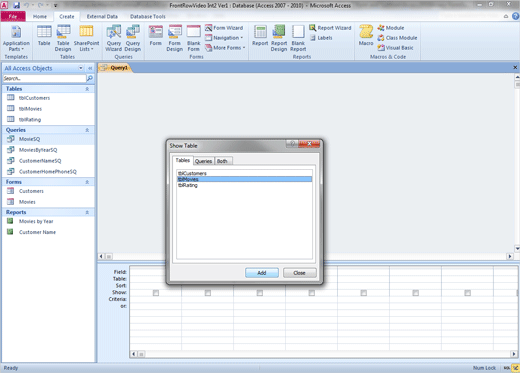Open Visual Basic editor

coord(395,48)
